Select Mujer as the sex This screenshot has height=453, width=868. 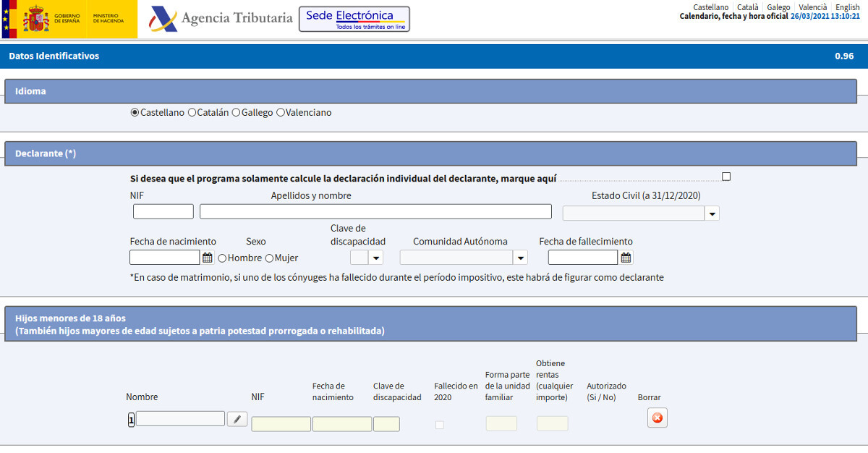pos(269,258)
